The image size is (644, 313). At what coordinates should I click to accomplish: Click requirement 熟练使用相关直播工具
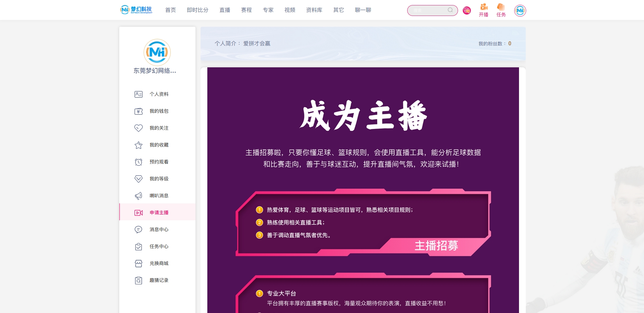(x=296, y=222)
